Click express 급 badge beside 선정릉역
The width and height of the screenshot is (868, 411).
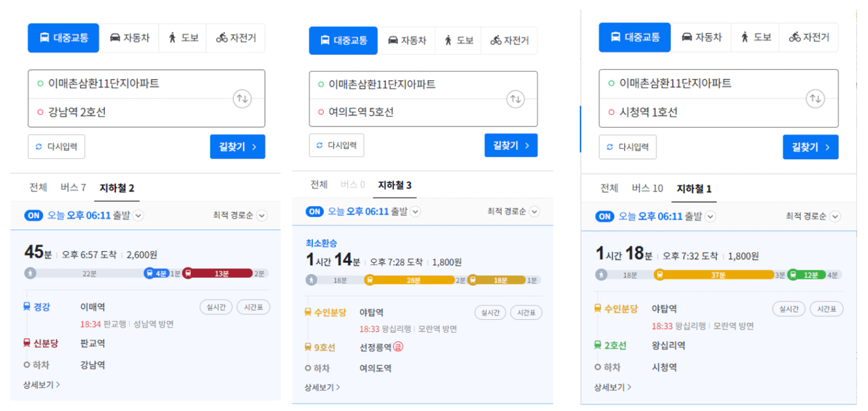click(398, 347)
